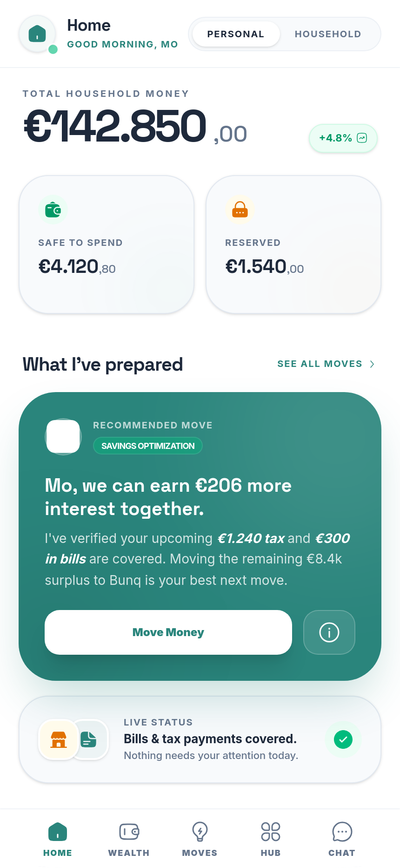The image size is (400, 868).
Task: Tap the green checkmark on Live Status
Action: pos(343,739)
